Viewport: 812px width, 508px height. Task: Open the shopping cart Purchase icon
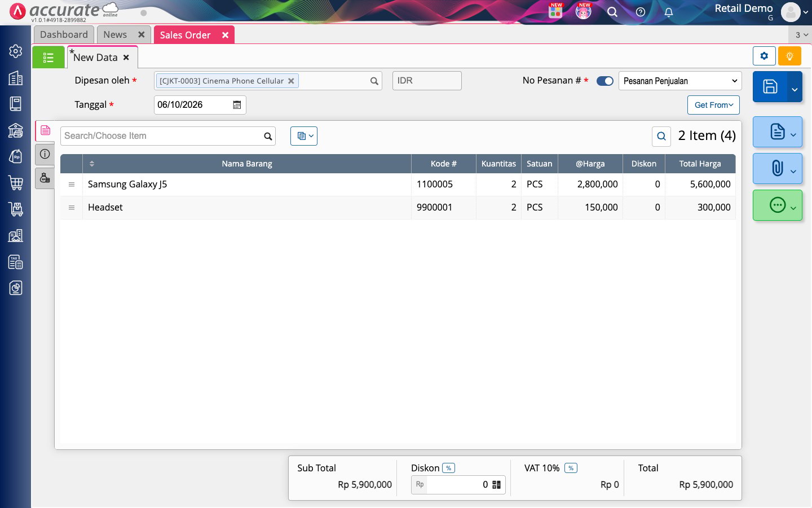point(16,183)
